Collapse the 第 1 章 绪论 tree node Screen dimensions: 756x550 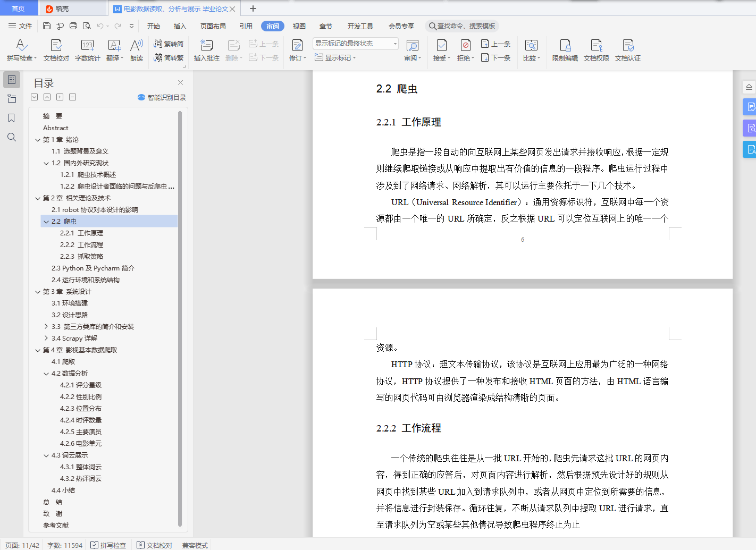(x=38, y=140)
